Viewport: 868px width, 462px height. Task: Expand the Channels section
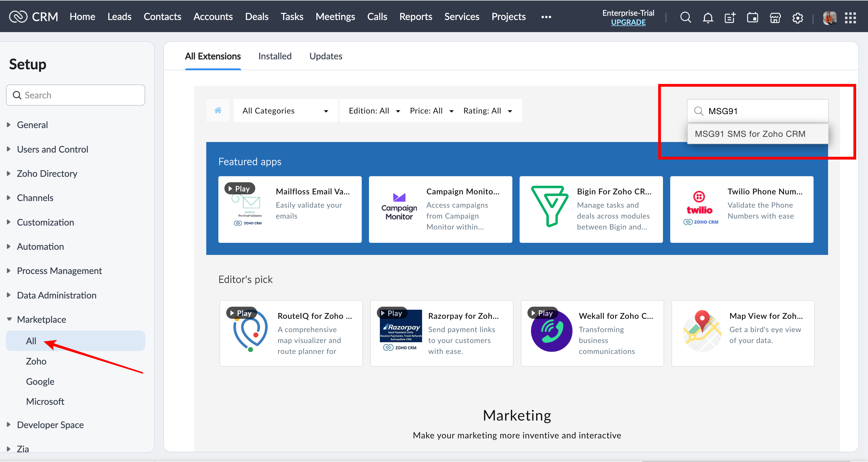click(x=9, y=197)
